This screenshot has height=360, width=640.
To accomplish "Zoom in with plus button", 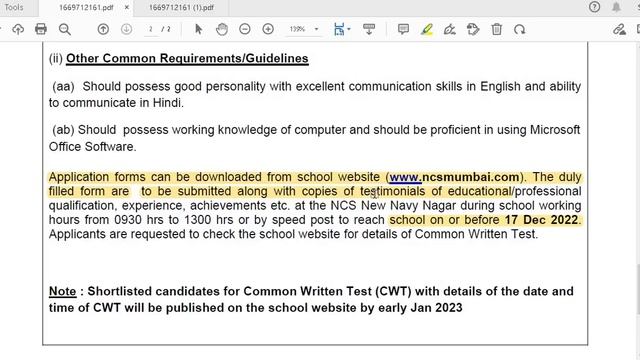I will click(268, 29).
